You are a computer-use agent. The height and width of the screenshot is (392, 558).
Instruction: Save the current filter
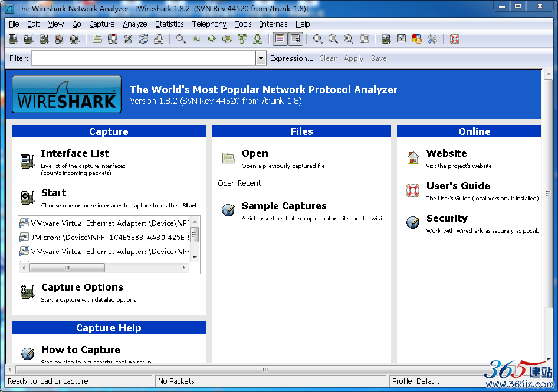379,58
